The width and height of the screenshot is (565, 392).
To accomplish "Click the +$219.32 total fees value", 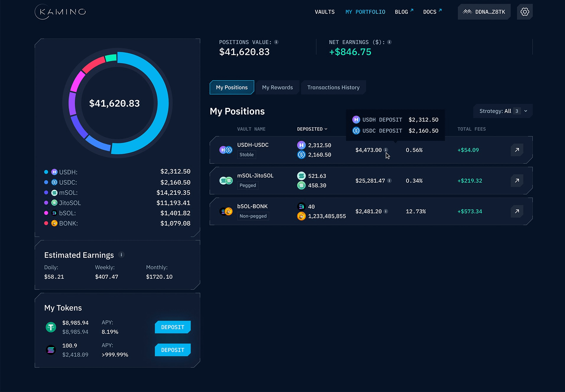I will click(x=470, y=181).
